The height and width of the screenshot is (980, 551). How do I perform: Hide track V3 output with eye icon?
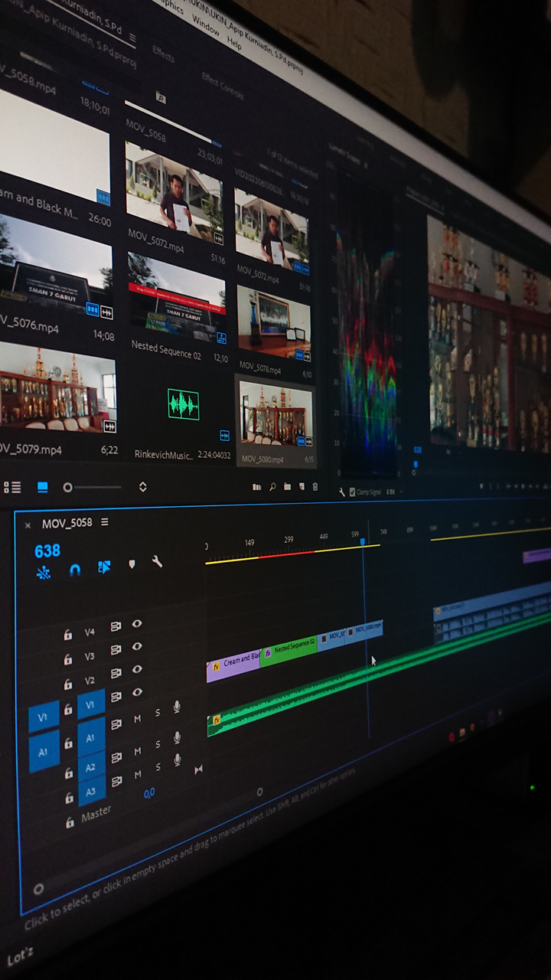pyautogui.click(x=137, y=646)
